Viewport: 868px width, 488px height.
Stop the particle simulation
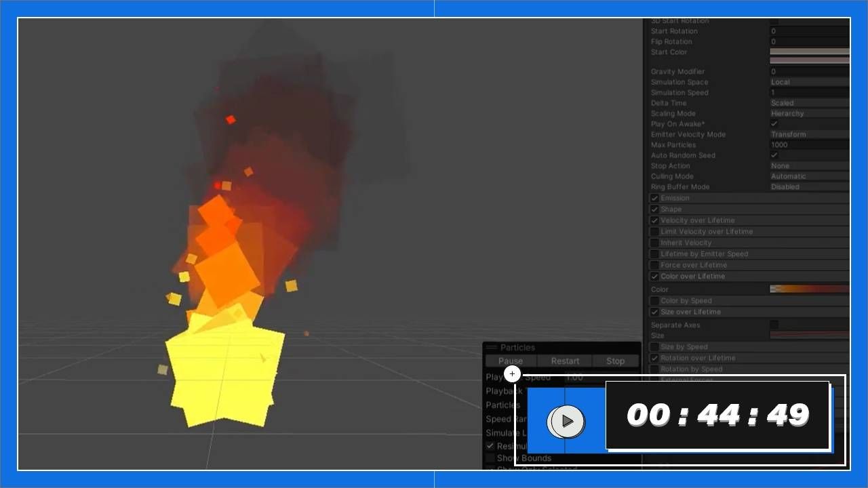(x=615, y=361)
